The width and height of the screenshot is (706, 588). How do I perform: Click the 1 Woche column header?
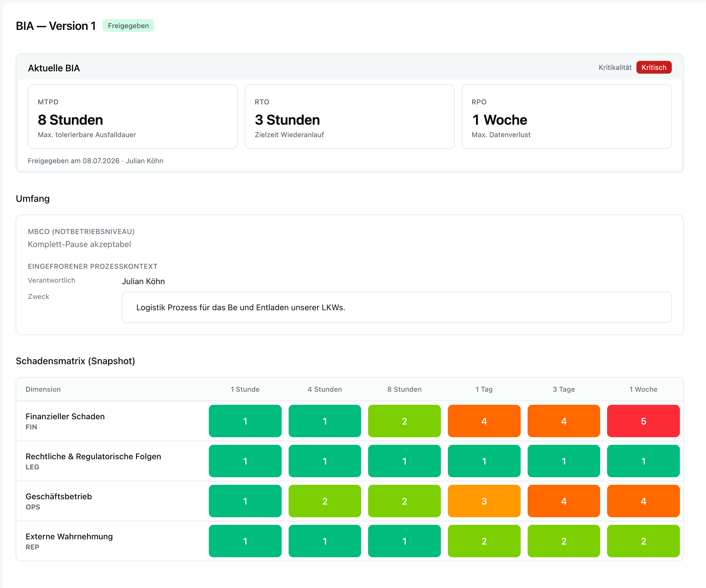(x=643, y=389)
